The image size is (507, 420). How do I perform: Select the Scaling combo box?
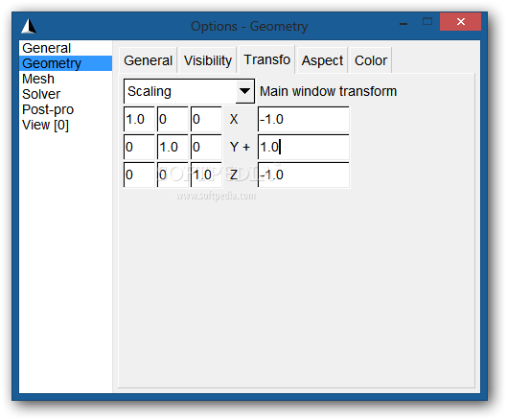(189, 91)
